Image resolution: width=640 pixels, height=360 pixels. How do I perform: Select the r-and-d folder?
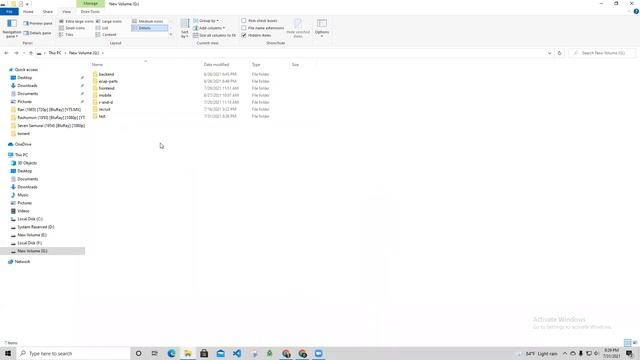(106, 102)
